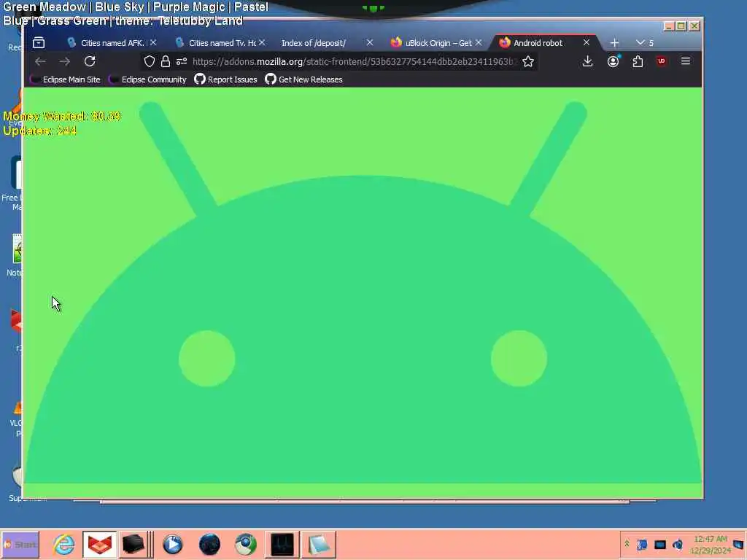747x560 pixels.
Task: Open the Eclipse Community bookmark
Action: (x=147, y=79)
